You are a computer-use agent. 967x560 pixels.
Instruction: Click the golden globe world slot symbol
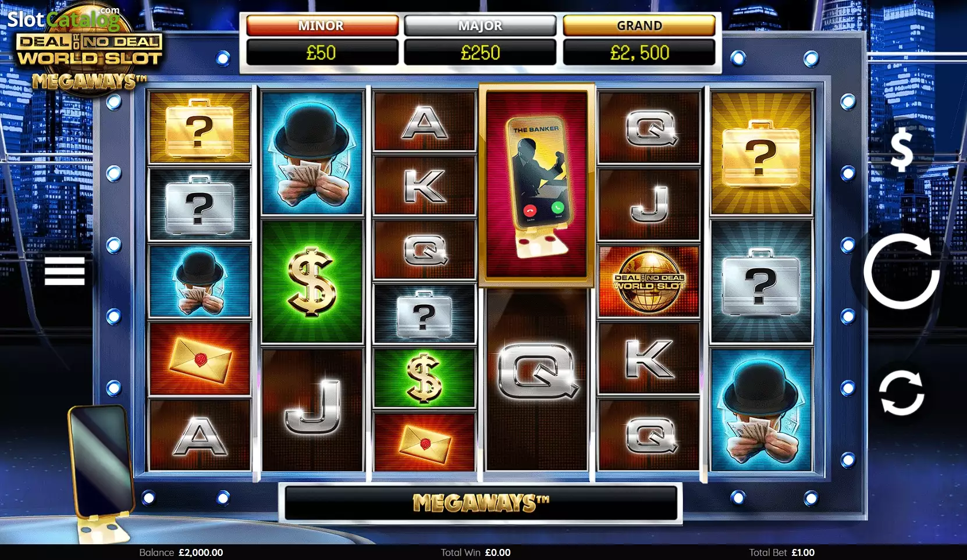(649, 281)
